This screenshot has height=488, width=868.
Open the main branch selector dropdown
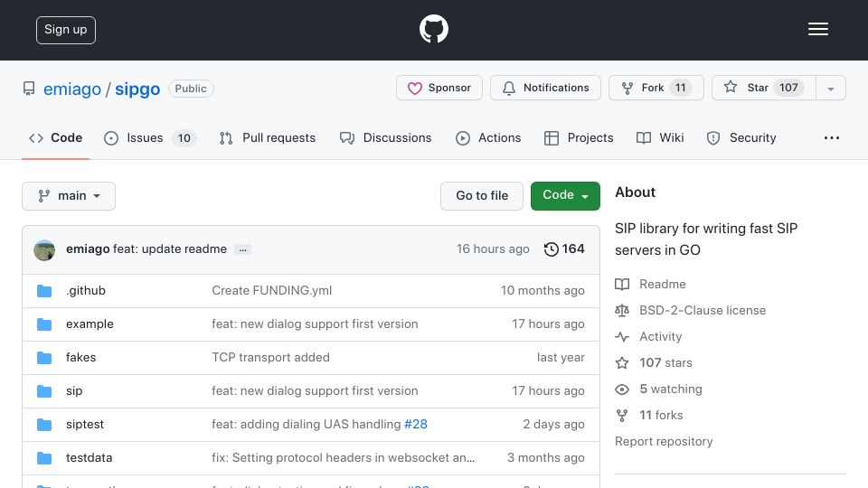tap(69, 196)
